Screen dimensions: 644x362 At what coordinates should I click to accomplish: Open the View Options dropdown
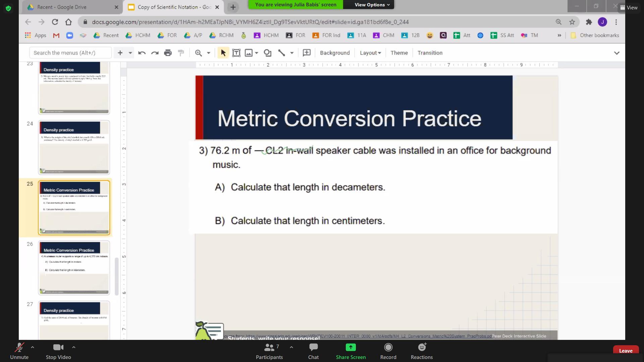[x=372, y=5]
